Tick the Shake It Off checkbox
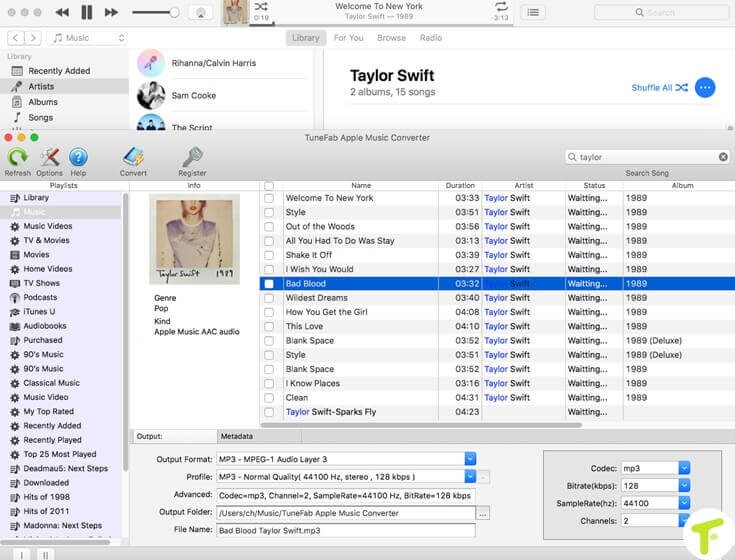735x560 pixels. point(268,255)
